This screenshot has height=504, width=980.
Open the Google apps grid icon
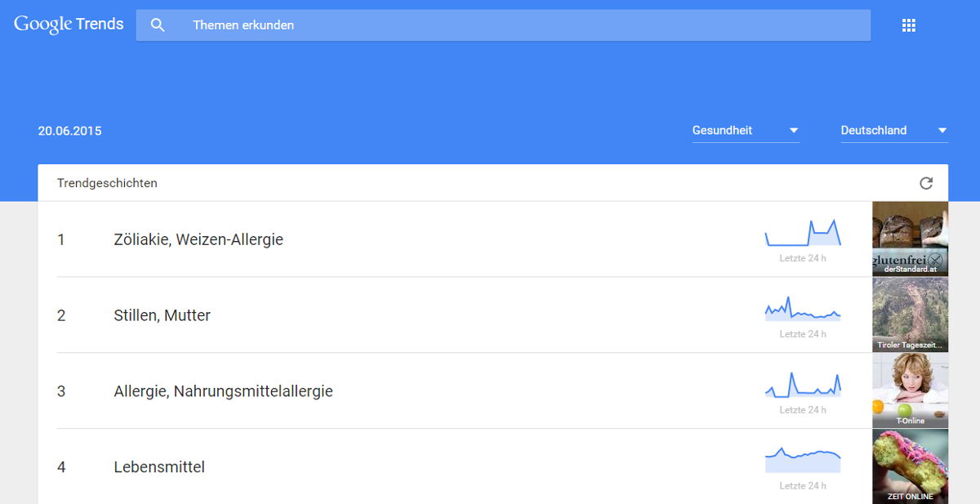pyautogui.click(x=909, y=25)
